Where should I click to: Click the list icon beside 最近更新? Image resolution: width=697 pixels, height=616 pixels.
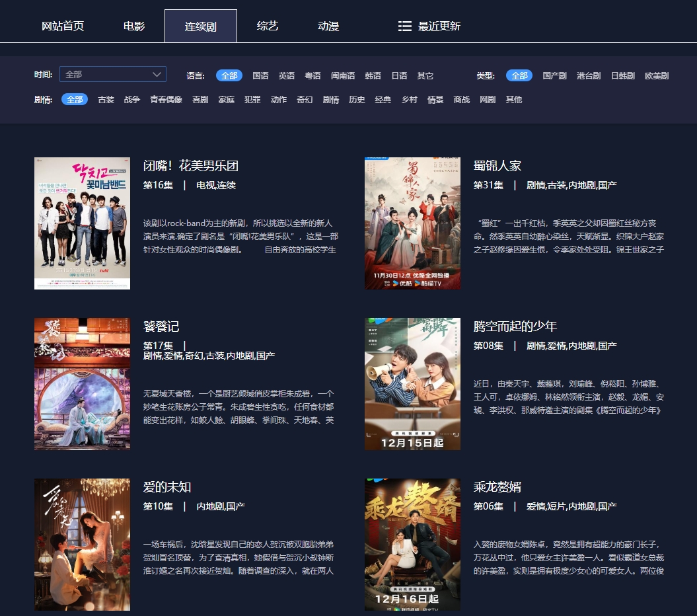click(x=404, y=26)
